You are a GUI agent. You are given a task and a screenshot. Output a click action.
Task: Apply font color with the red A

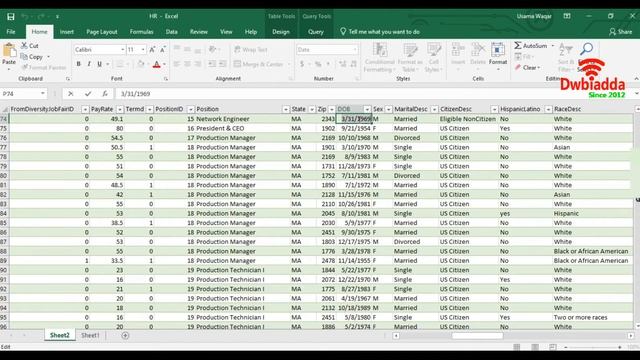pos(156,64)
